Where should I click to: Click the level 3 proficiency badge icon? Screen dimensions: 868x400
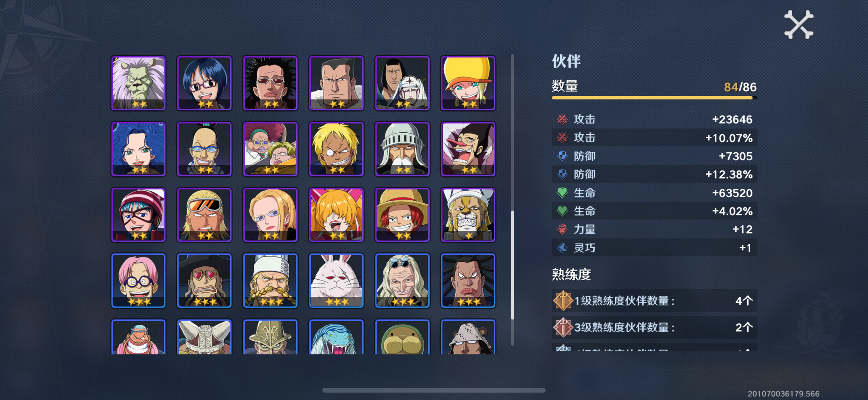[563, 327]
